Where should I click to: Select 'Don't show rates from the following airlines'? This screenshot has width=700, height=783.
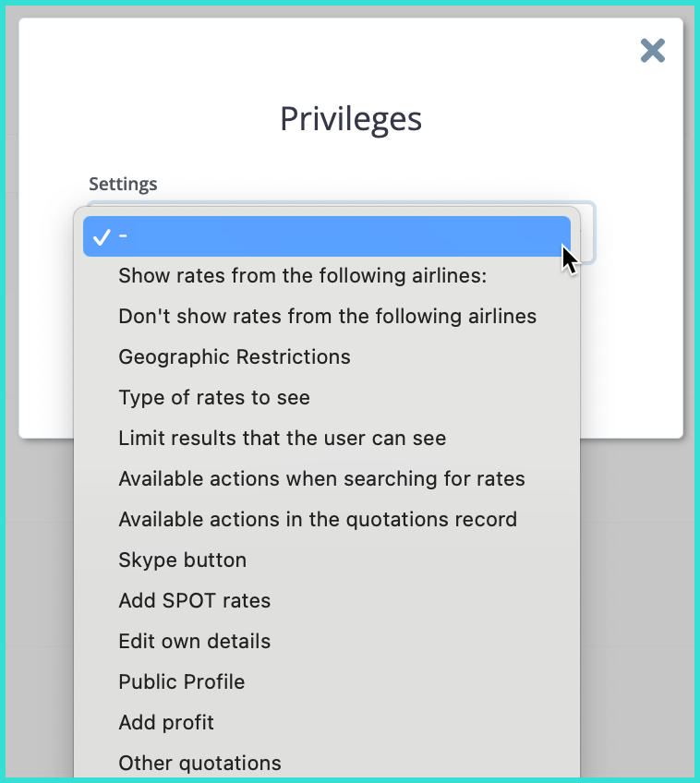(x=327, y=317)
